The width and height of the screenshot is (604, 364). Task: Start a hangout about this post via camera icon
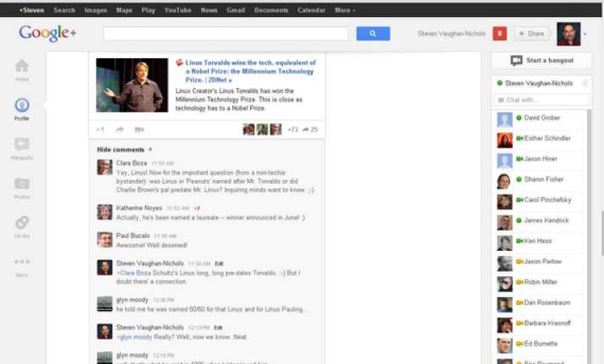click(139, 129)
